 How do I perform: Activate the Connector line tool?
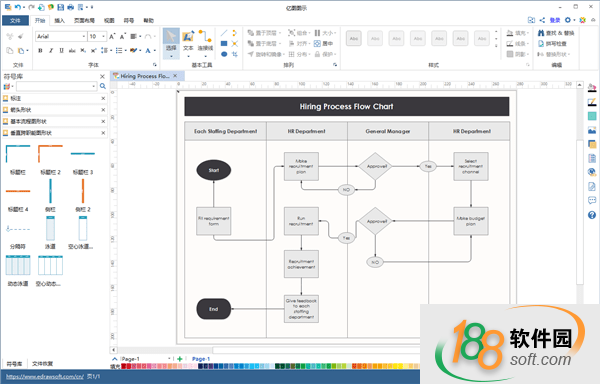pyautogui.click(x=205, y=40)
